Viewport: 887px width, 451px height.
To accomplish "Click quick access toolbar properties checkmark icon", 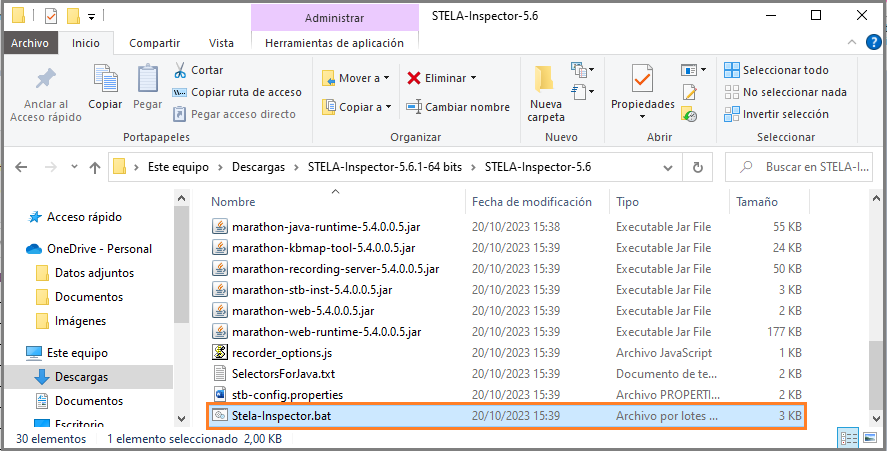I will pyautogui.click(x=51, y=16).
